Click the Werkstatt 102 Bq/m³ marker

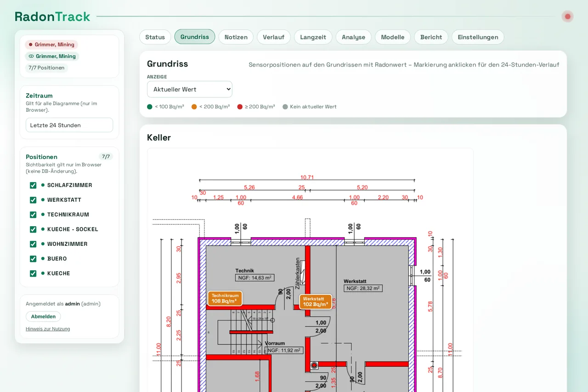pyautogui.click(x=316, y=302)
